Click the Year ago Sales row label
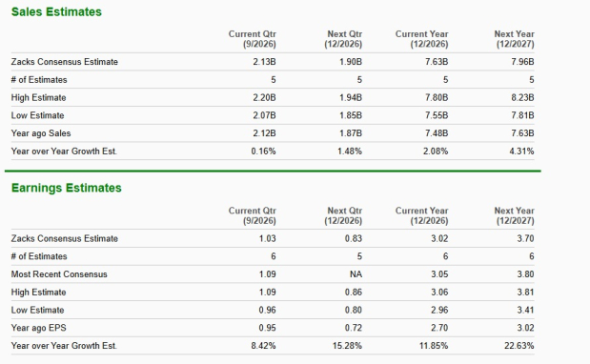590x364 pixels. pyautogui.click(x=41, y=133)
